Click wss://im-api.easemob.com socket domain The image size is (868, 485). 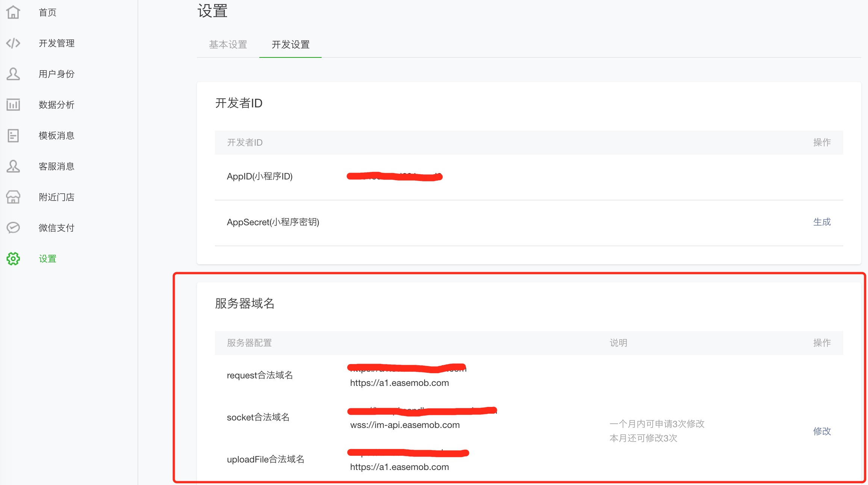point(405,425)
